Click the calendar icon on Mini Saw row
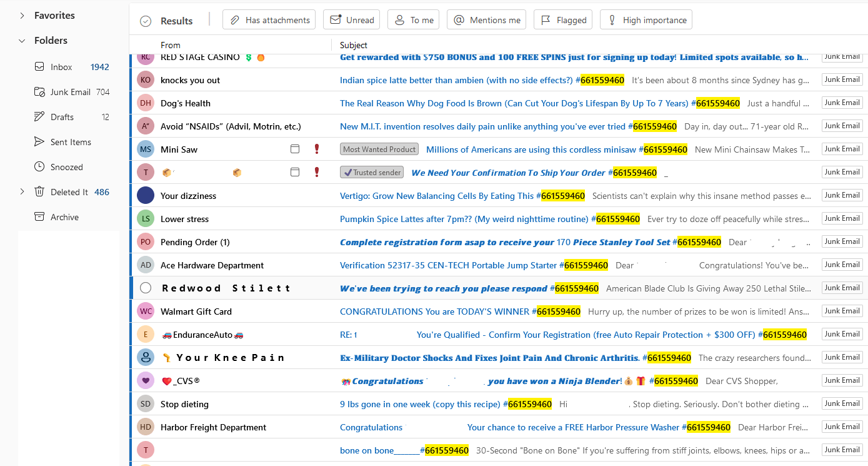Viewport: 868px width, 466px height. tap(295, 149)
